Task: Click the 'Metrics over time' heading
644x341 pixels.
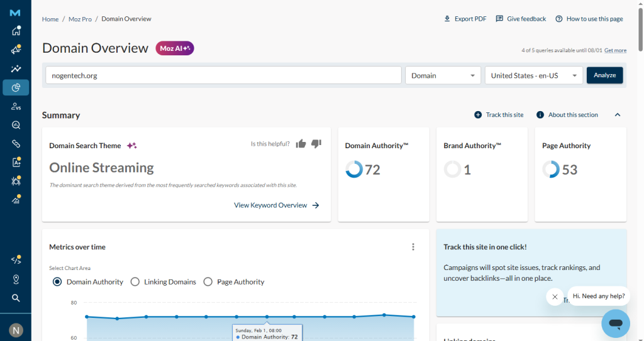Action: [x=77, y=247]
